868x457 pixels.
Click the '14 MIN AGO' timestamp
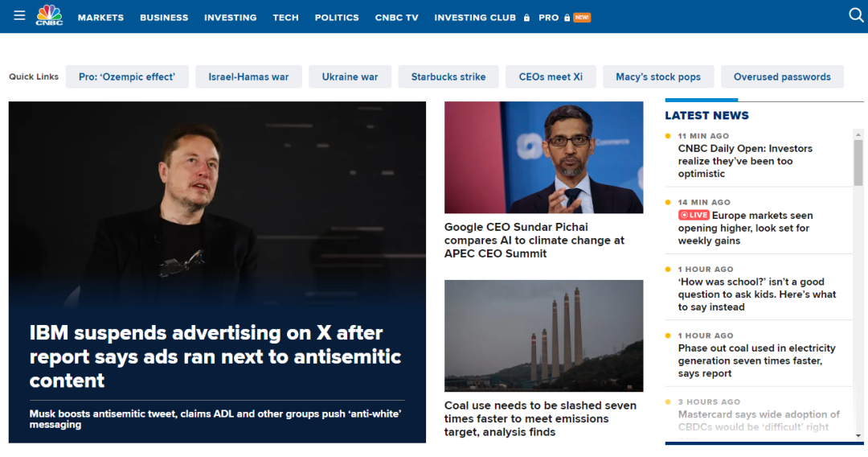click(704, 202)
